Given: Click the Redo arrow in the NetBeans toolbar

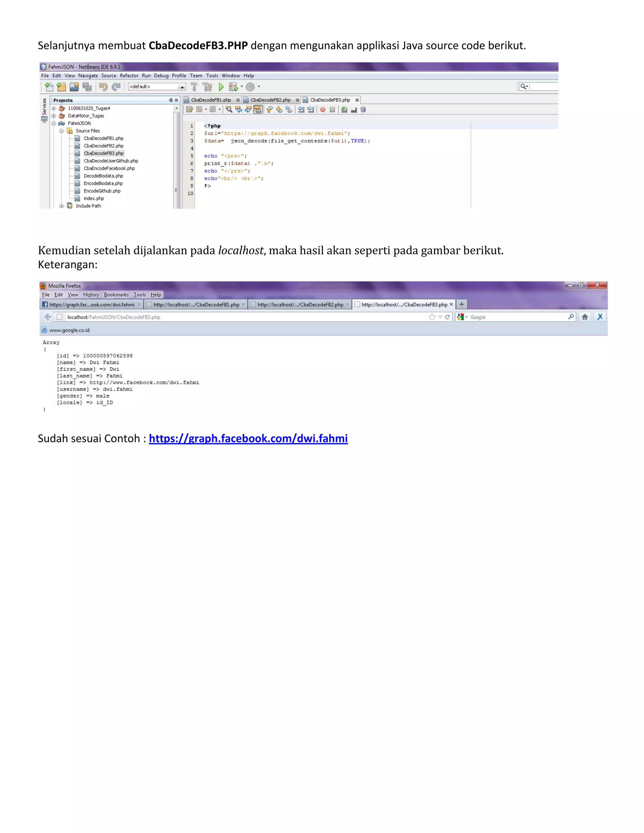Looking at the screenshot, I should (x=116, y=87).
